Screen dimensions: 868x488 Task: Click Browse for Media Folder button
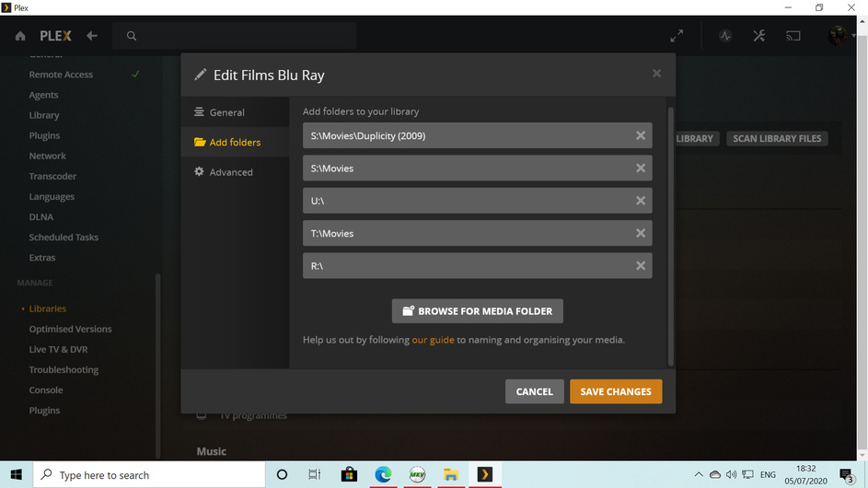(477, 311)
